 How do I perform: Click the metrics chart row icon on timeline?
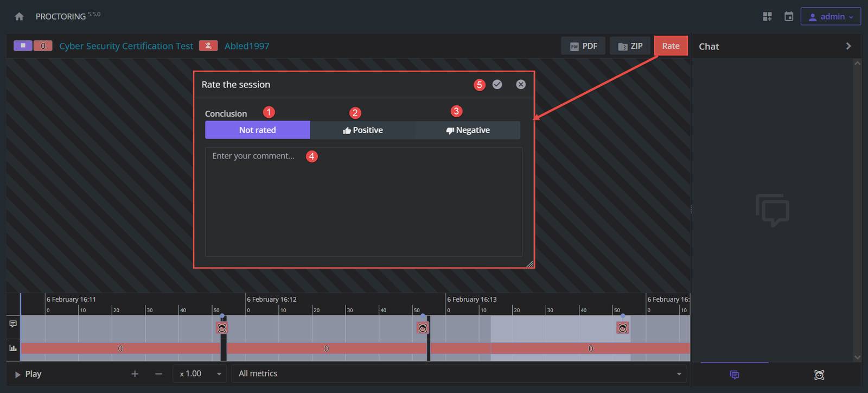(x=13, y=348)
